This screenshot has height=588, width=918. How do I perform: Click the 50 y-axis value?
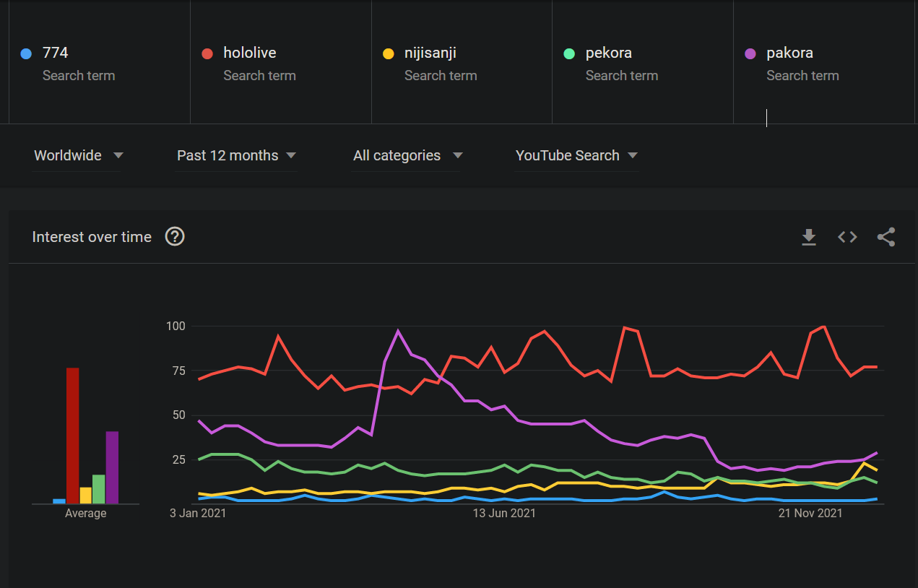(178, 415)
